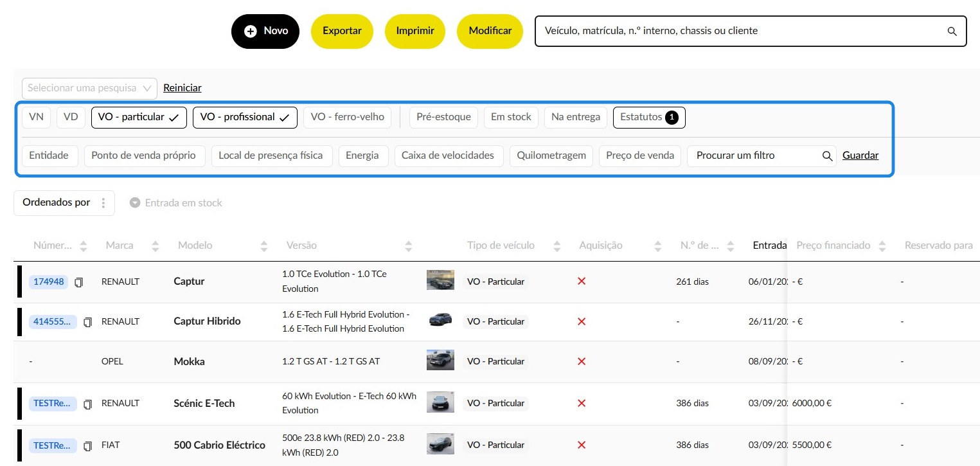Select the Pré-estoque filter tab
Image resolution: width=980 pixels, height=466 pixels.
[443, 117]
